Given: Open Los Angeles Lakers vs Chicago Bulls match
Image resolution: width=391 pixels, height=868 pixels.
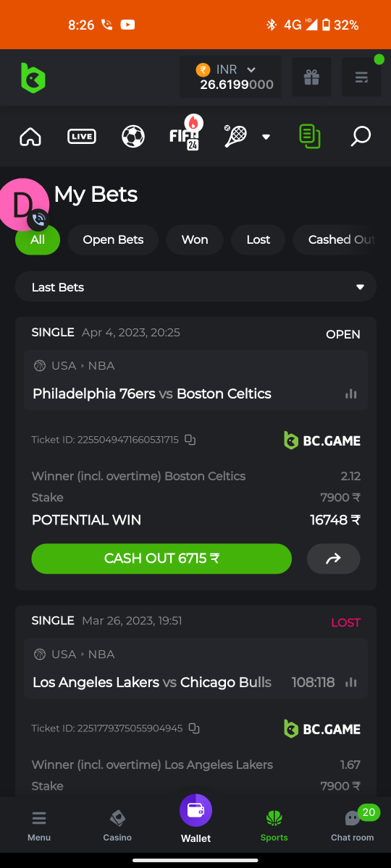Looking at the screenshot, I should (152, 682).
